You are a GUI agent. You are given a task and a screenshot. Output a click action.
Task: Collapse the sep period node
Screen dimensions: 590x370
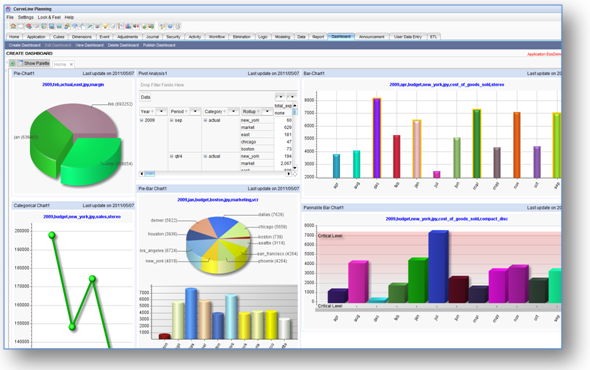(172, 120)
